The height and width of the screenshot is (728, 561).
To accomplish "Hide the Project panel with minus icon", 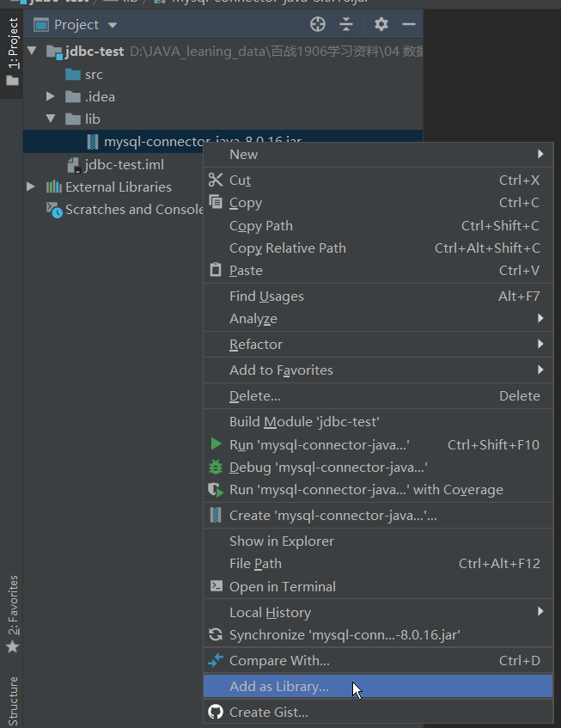I will point(409,24).
